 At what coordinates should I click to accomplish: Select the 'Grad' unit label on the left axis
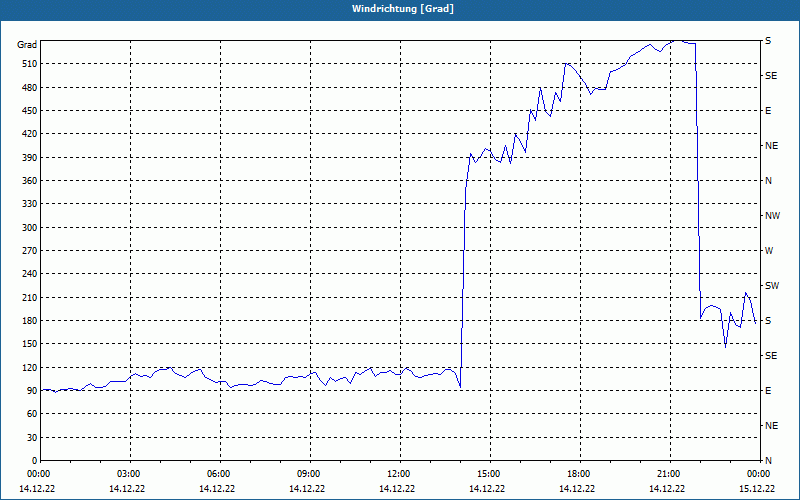[27, 45]
